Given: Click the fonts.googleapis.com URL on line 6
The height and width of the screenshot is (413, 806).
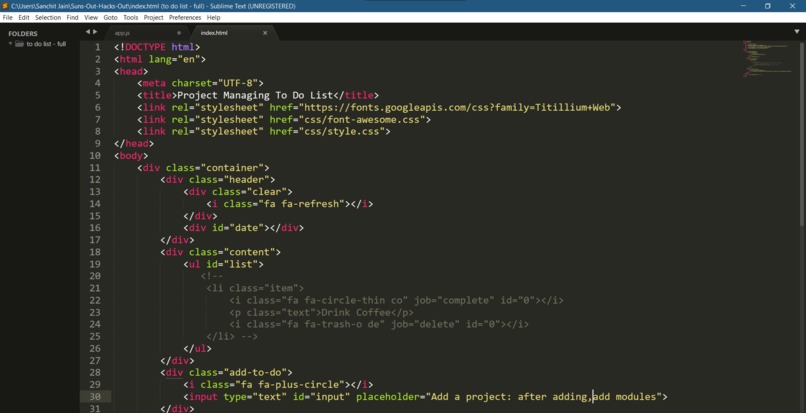Looking at the screenshot, I should click(457, 107).
